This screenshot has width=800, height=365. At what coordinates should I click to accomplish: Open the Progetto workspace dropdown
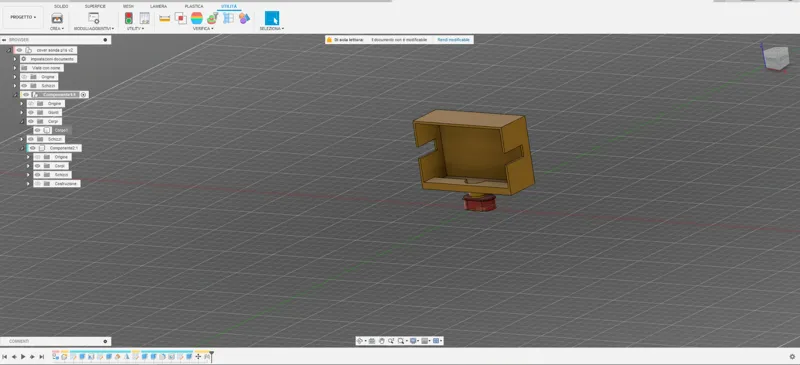pyautogui.click(x=23, y=17)
